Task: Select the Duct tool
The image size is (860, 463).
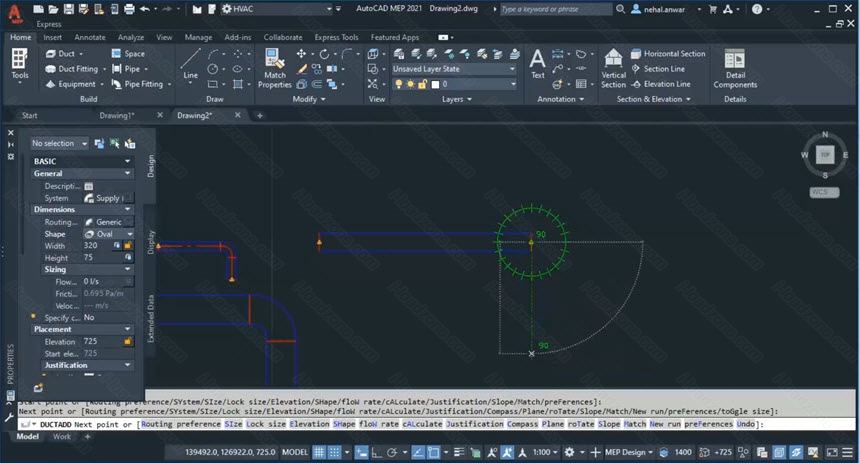Action: pos(63,53)
